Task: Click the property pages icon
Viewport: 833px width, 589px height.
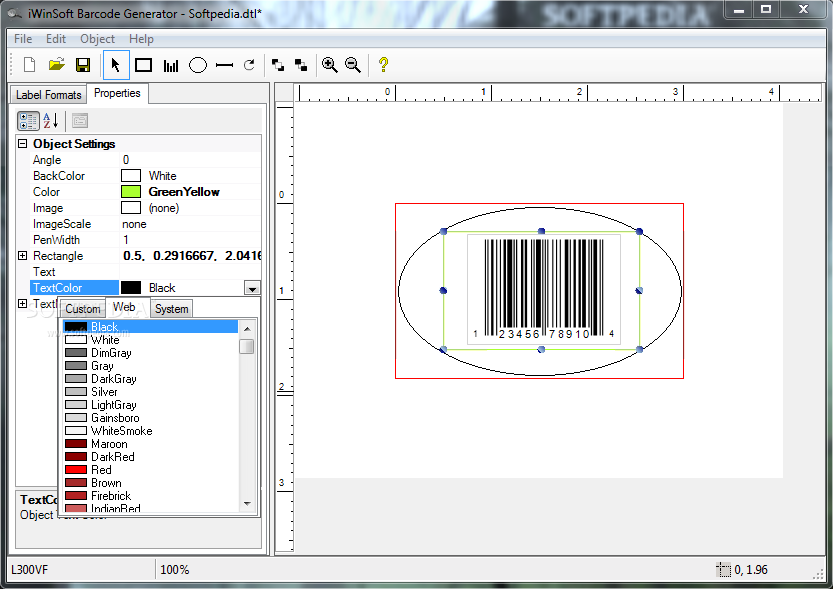Action: [80, 121]
